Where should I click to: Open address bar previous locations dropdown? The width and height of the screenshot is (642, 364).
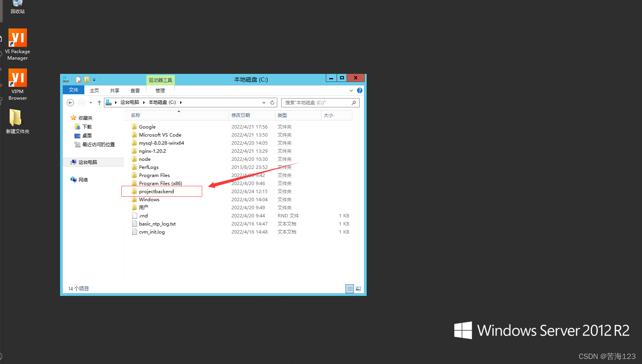[x=264, y=103]
